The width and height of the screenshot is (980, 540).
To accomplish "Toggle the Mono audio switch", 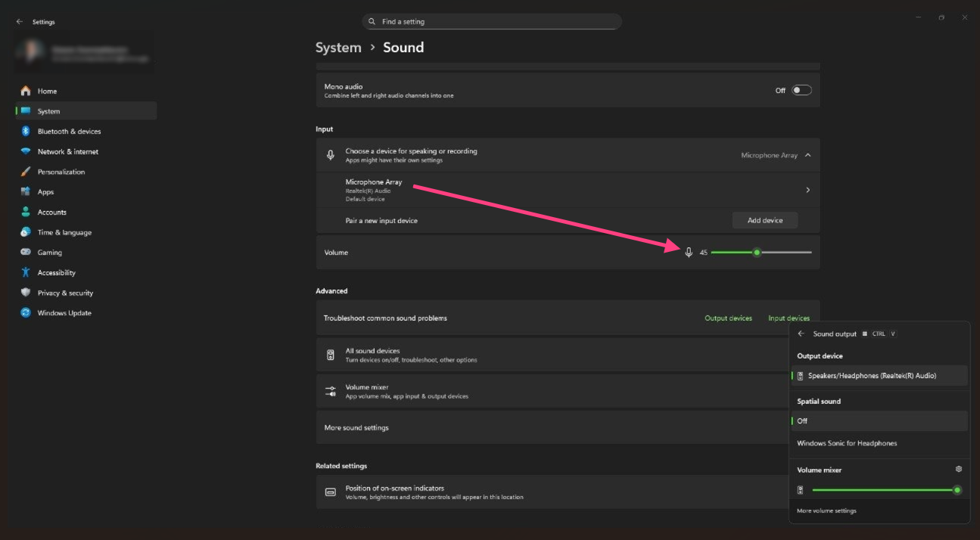I will tap(801, 91).
